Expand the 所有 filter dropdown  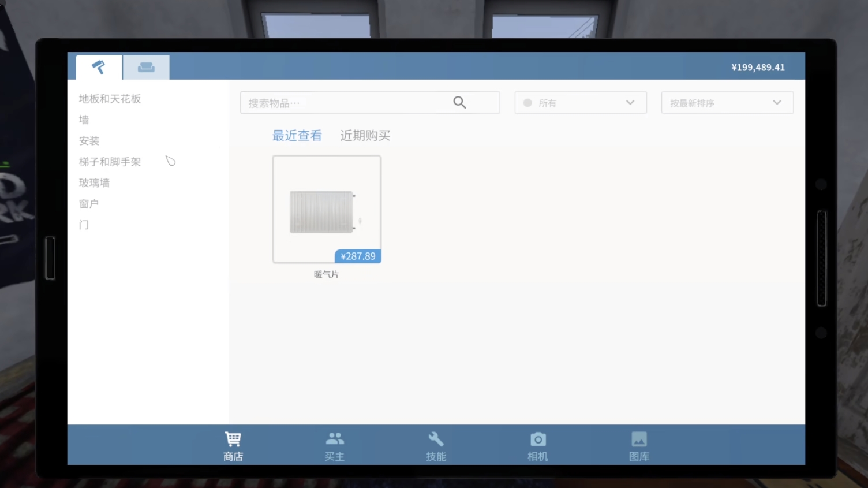point(580,103)
